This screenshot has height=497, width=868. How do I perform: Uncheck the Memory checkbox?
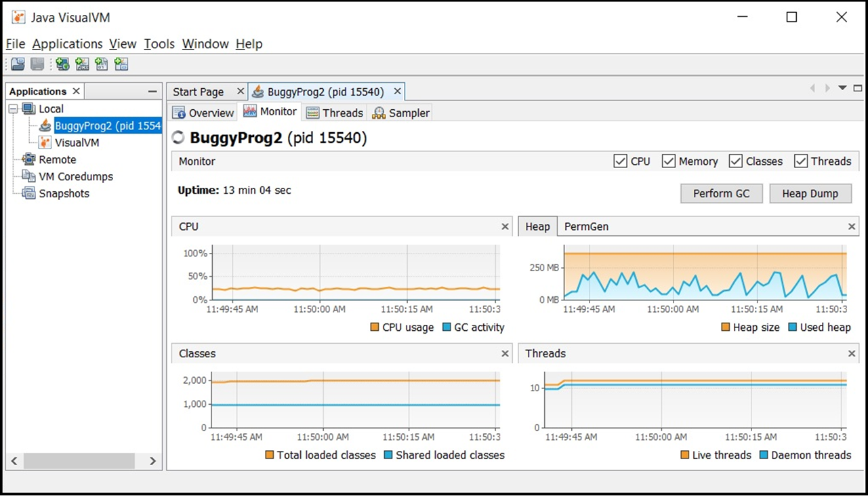click(x=669, y=161)
